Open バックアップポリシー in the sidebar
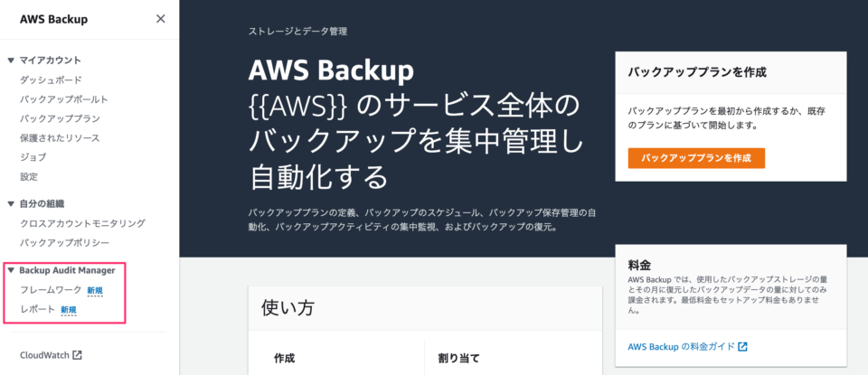 click(65, 243)
